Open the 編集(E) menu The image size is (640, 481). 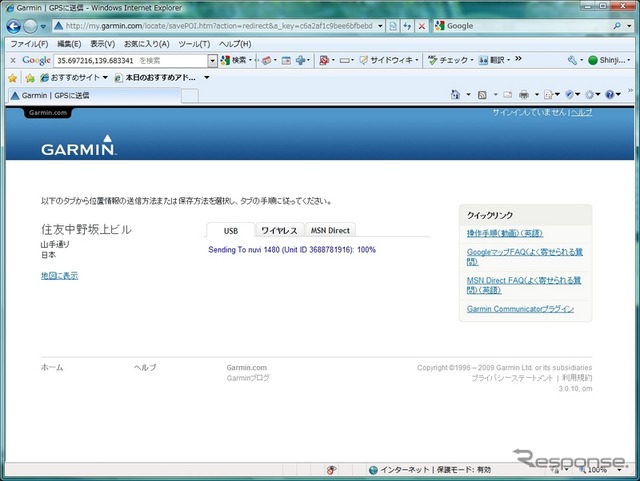[x=69, y=44]
